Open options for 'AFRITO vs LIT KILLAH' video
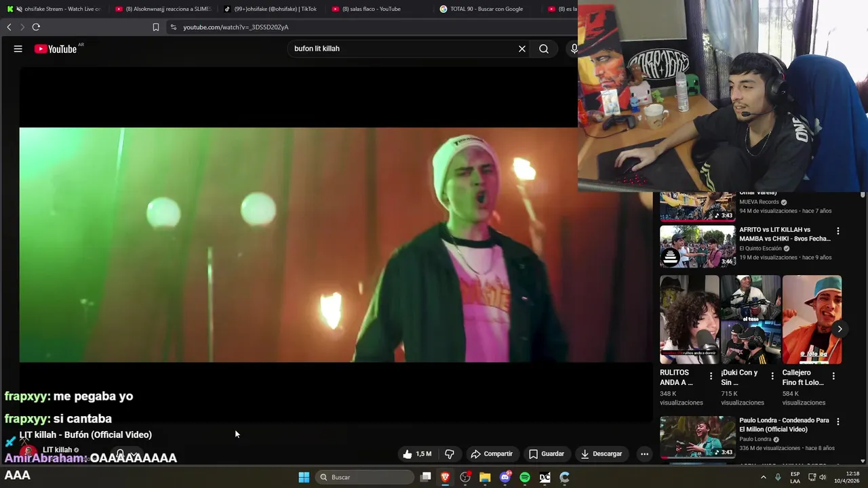Image resolution: width=868 pixels, height=488 pixels. click(x=838, y=231)
